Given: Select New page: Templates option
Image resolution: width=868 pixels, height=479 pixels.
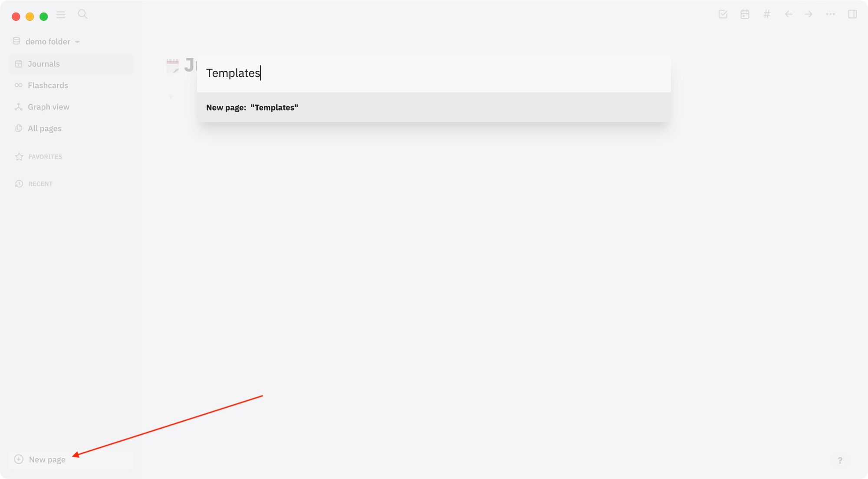Looking at the screenshot, I should 434,107.
